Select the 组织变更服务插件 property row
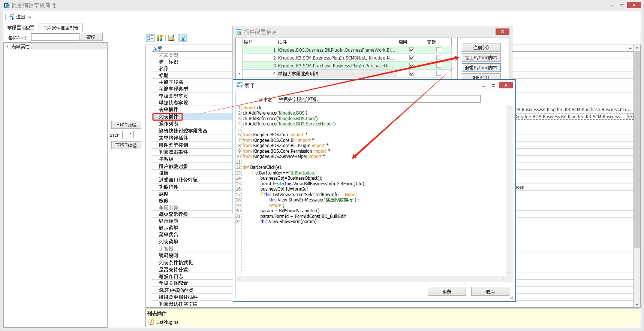This screenshot has width=644, height=331. click(192, 297)
